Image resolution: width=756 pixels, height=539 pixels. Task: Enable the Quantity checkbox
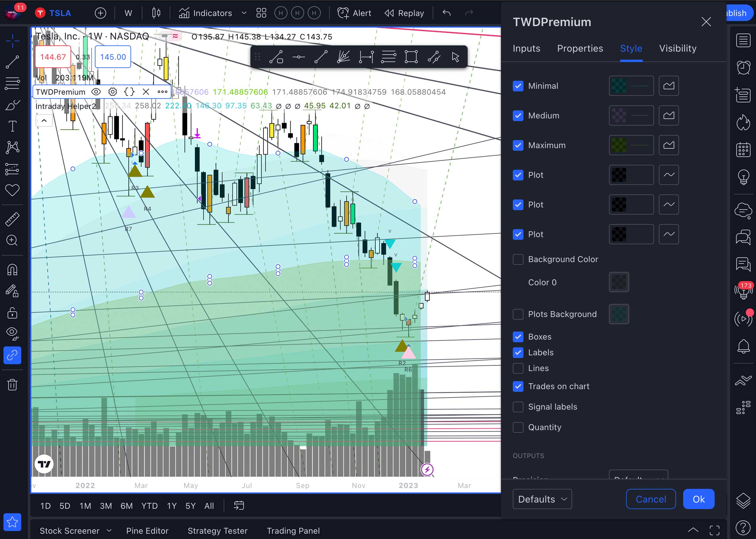point(518,427)
